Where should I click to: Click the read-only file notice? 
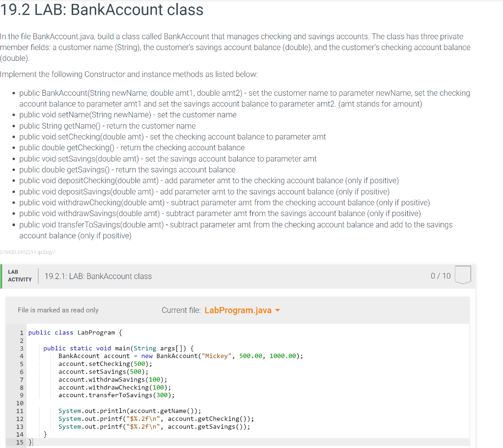click(58, 310)
